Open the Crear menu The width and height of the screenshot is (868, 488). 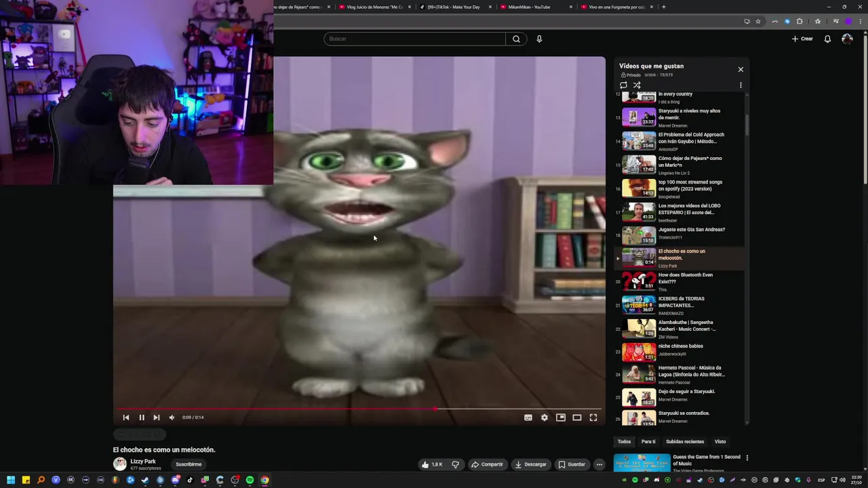(802, 39)
